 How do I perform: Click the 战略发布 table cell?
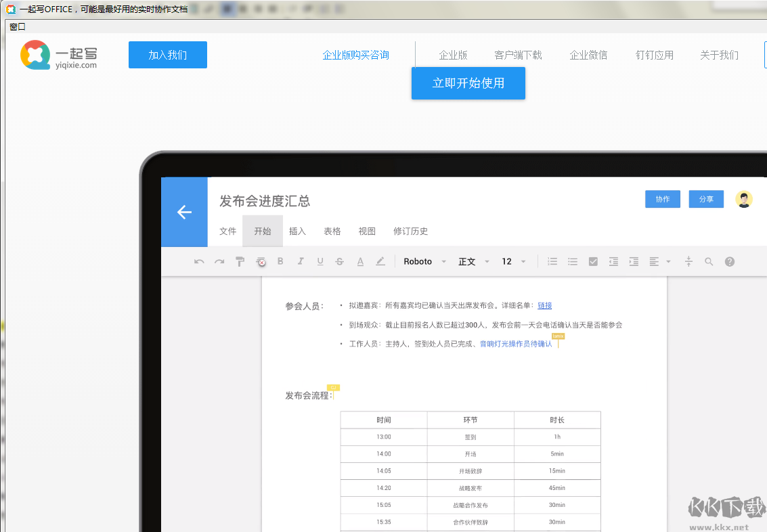(x=470, y=488)
